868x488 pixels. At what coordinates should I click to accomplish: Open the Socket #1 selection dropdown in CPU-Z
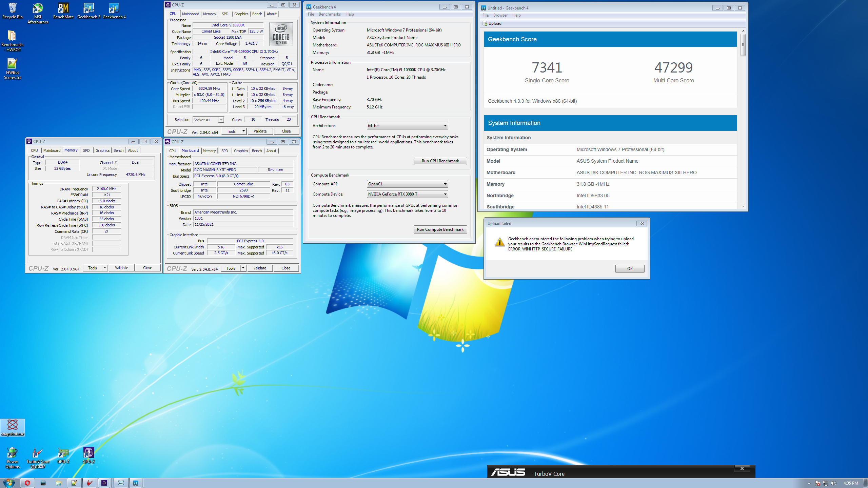[208, 120]
